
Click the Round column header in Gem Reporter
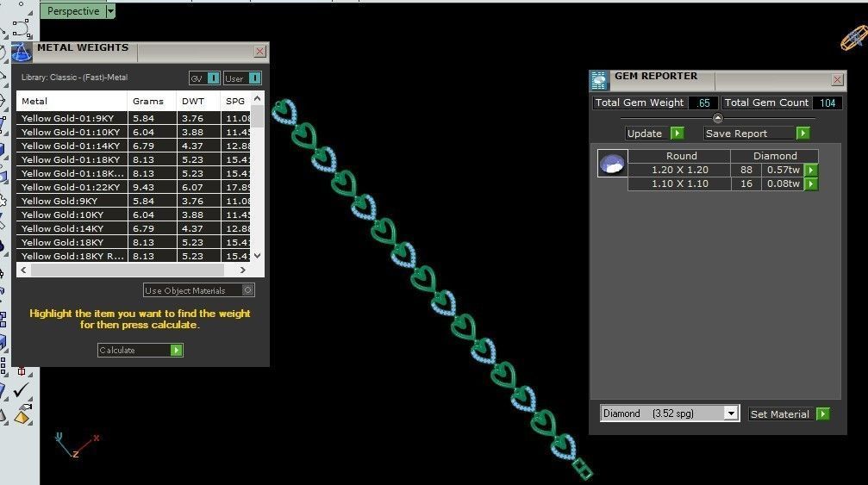[x=679, y=156]
